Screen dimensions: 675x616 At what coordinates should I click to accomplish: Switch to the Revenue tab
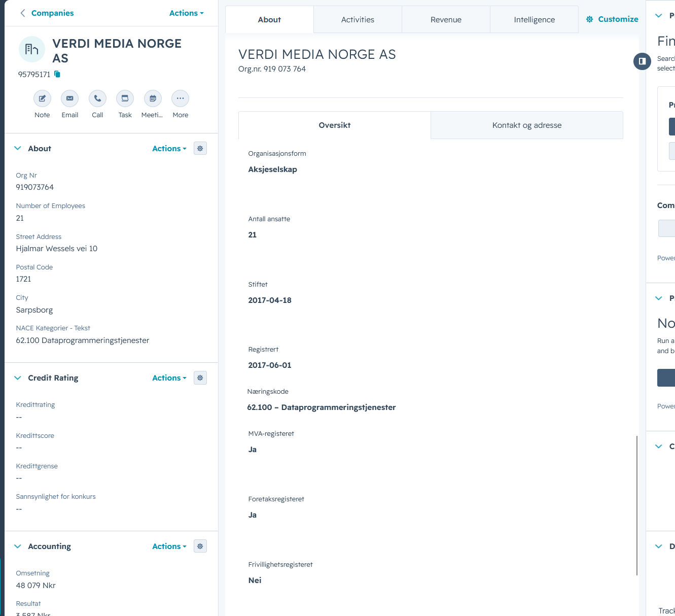[x=446, y=20]
